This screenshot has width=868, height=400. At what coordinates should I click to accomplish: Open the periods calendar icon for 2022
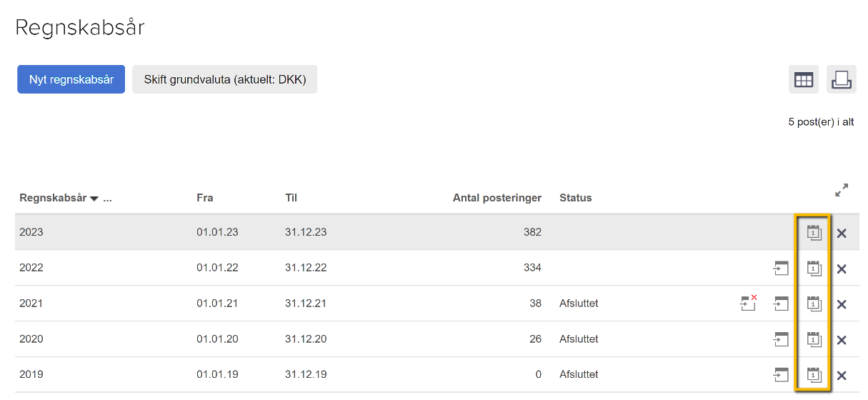tap(814, 268)
